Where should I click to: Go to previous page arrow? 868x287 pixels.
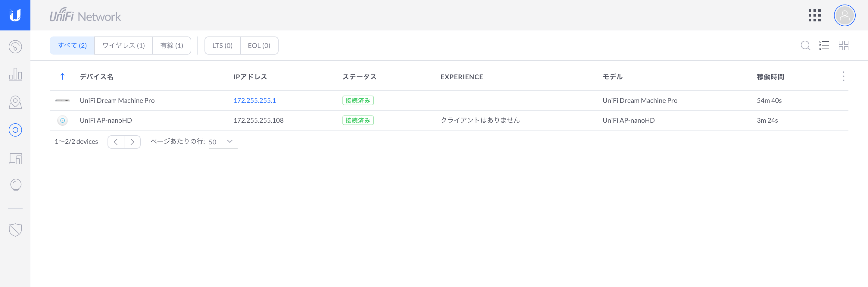[x=116, y=142]
